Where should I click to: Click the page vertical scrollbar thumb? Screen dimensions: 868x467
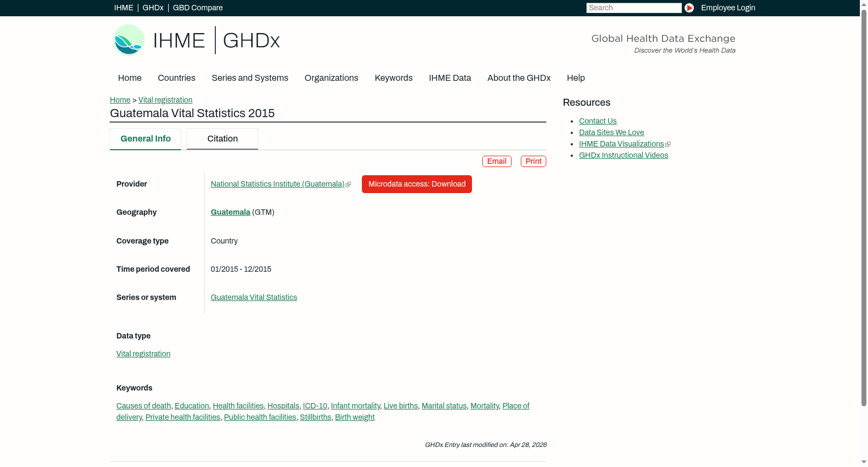864,207
